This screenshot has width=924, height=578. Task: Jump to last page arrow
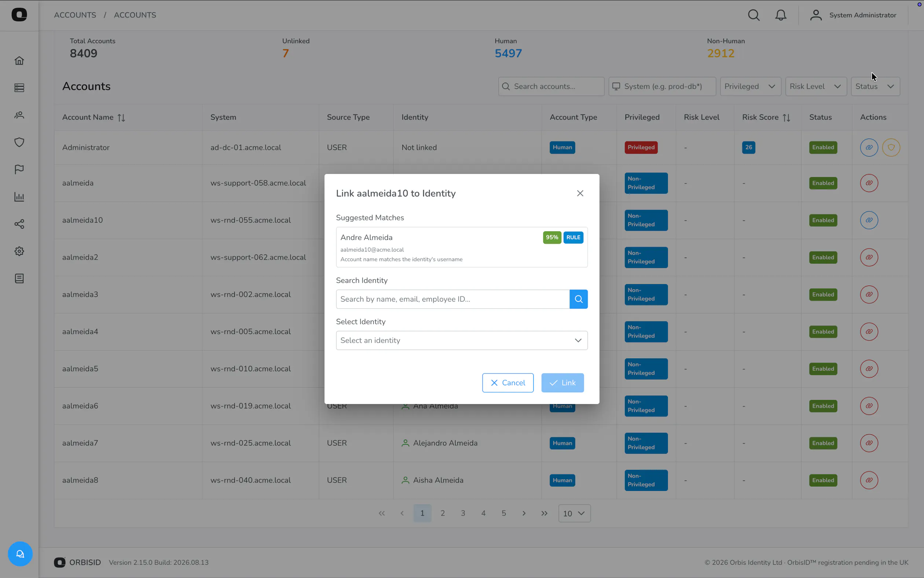[x=544, y=513]
